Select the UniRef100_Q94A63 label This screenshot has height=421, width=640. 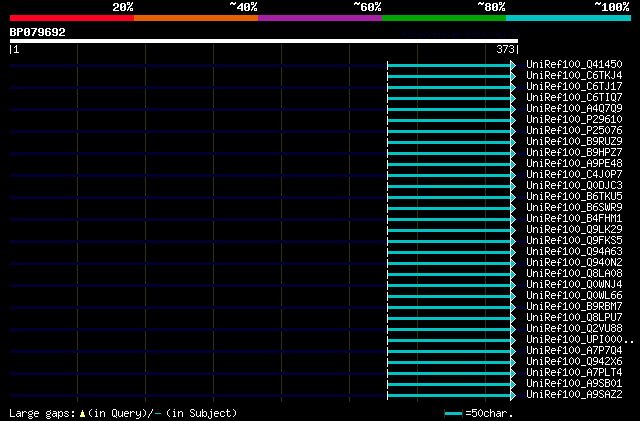(x=574, y=252)
